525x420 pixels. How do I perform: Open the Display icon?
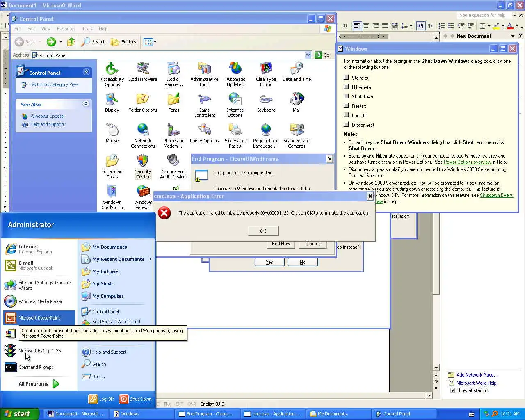tap(112, 103)
